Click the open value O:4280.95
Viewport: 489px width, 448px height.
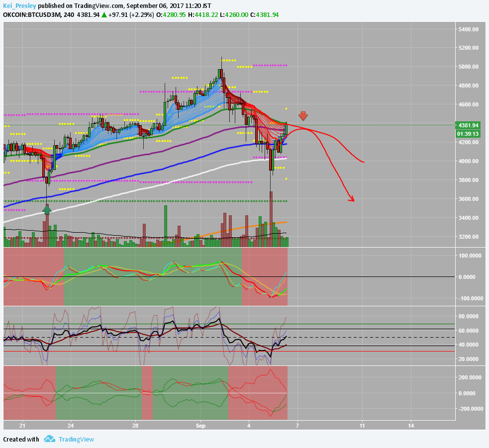pos(171,14)
